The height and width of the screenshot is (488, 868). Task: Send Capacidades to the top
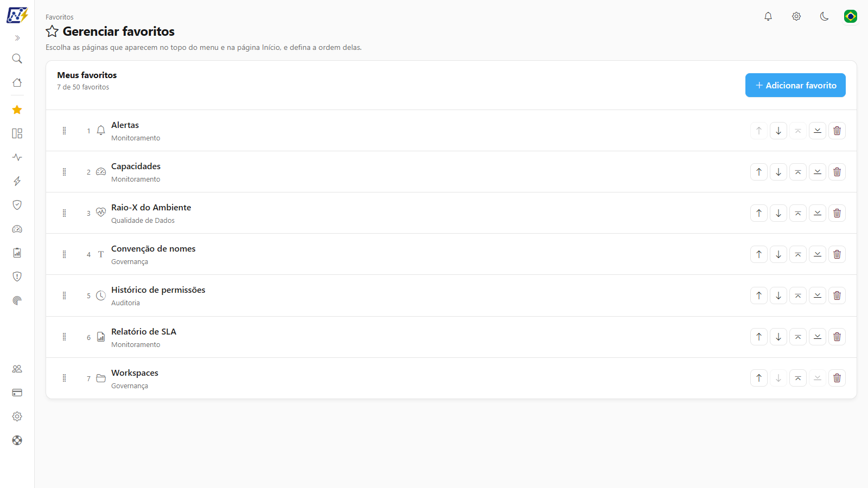point(798,172)
